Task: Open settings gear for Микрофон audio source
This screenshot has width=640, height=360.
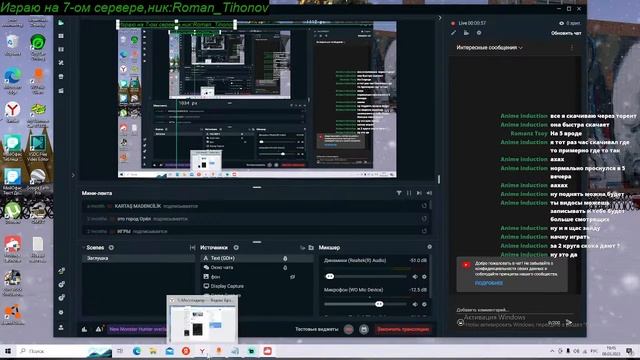Action: (x=424, y=304)
